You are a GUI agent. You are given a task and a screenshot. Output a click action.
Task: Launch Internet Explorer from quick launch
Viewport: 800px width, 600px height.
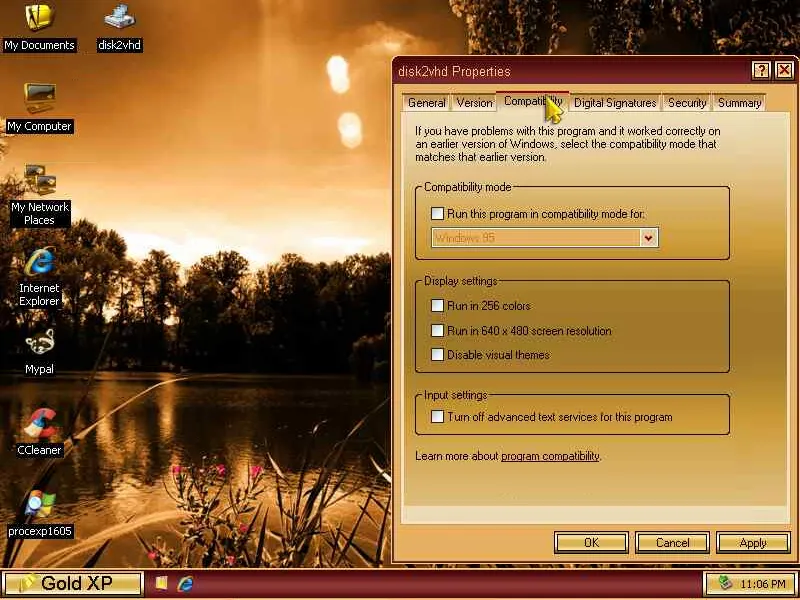pyautogui.click(x=185, y=583)
